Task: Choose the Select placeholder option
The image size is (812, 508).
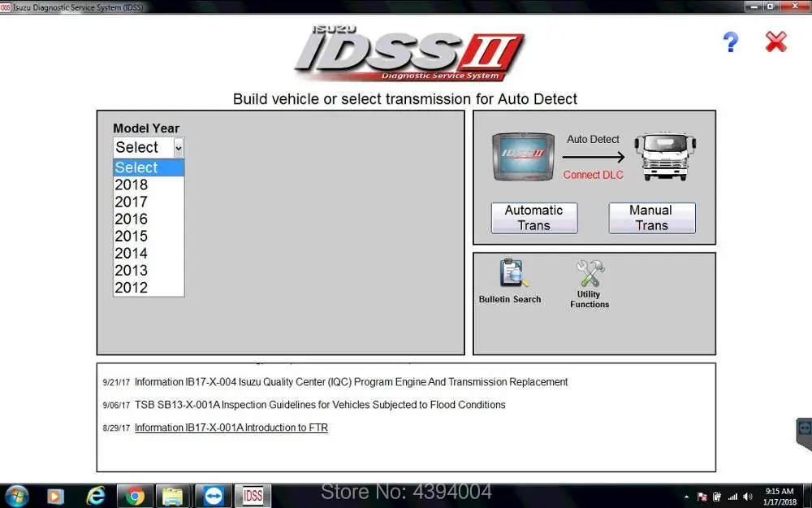Action: click(x=149, y=167)
